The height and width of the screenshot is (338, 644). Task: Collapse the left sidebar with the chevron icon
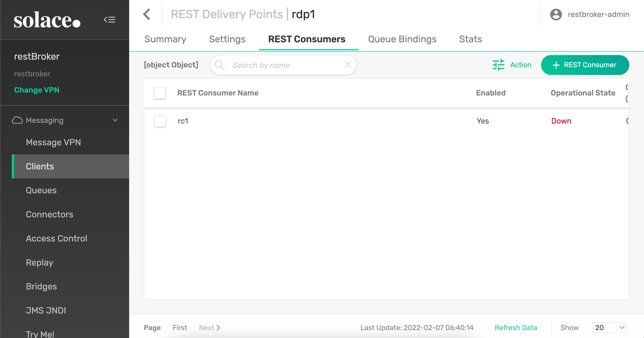(109, 19)
